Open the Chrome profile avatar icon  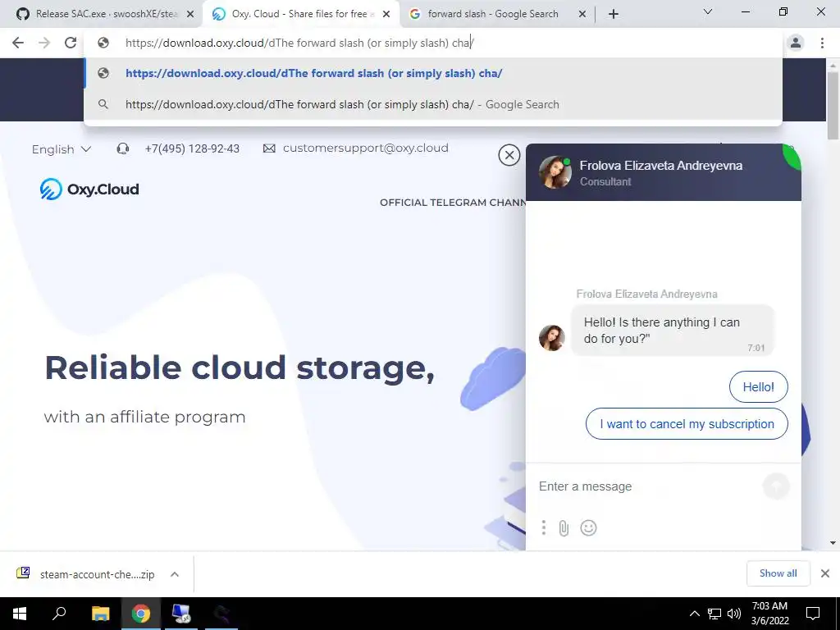pyautogui.click(x=796, y=43)
